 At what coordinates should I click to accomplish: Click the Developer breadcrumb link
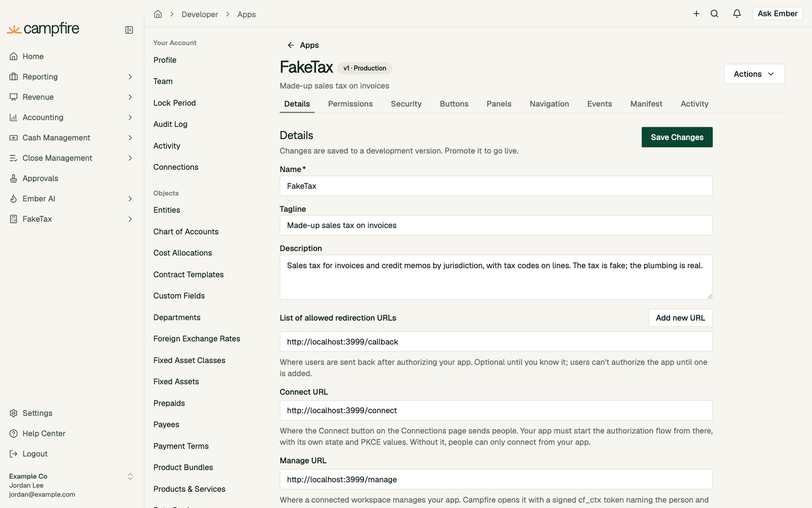[x=199, y=14]
